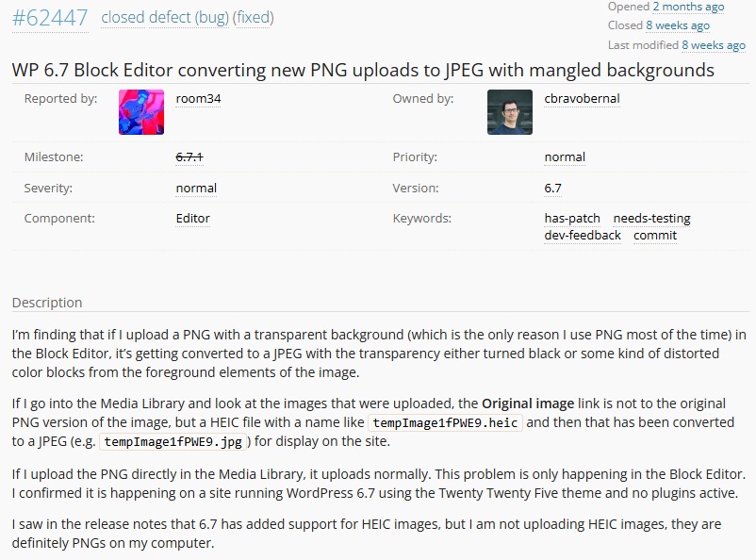
Task: Click cbravobernal's owner avatar photo
Action: [x=510, y=112]
